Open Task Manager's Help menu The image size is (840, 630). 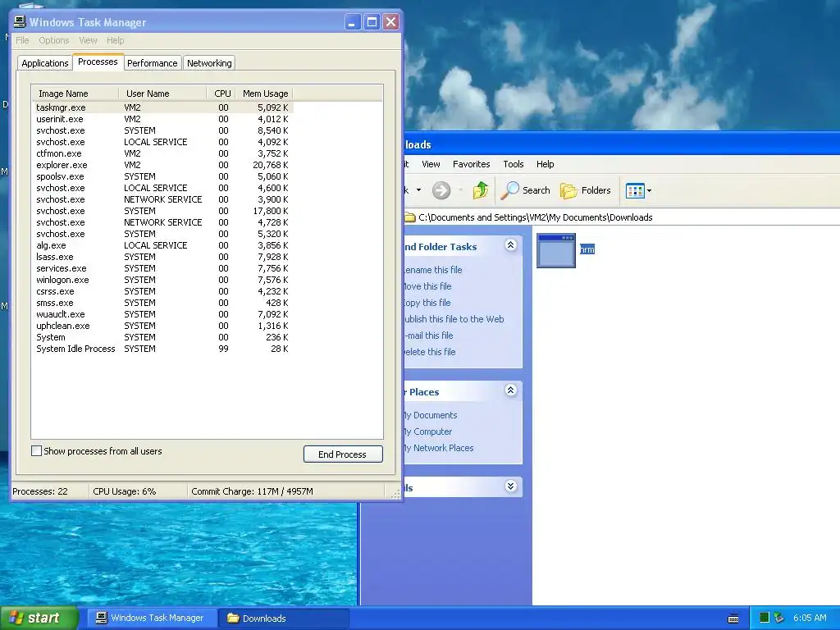pos(115,40)
